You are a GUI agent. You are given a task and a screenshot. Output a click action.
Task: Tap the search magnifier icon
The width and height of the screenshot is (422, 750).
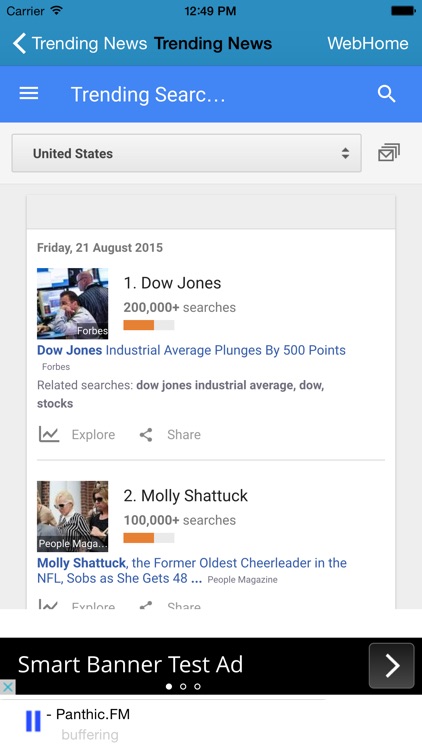[x=387, y=94]
